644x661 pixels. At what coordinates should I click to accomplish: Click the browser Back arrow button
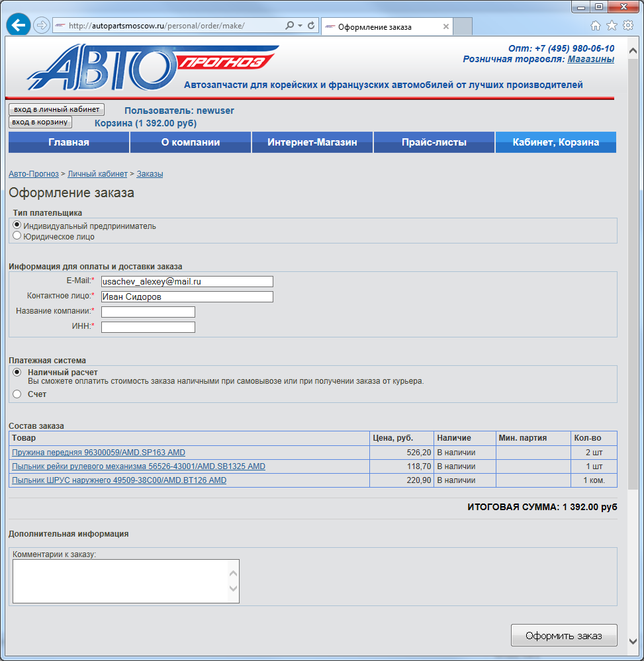(x=18, y=26)
